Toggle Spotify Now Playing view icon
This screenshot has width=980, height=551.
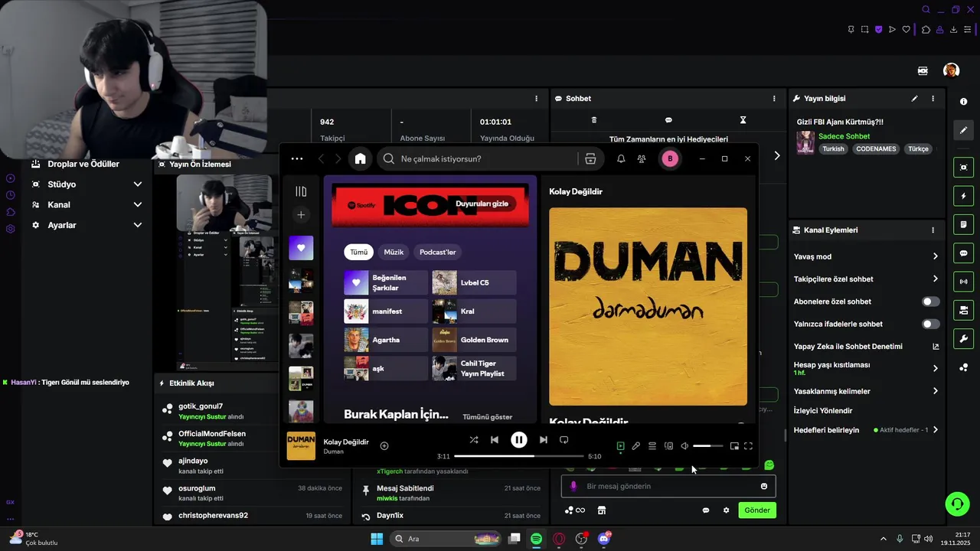[620, 446]
